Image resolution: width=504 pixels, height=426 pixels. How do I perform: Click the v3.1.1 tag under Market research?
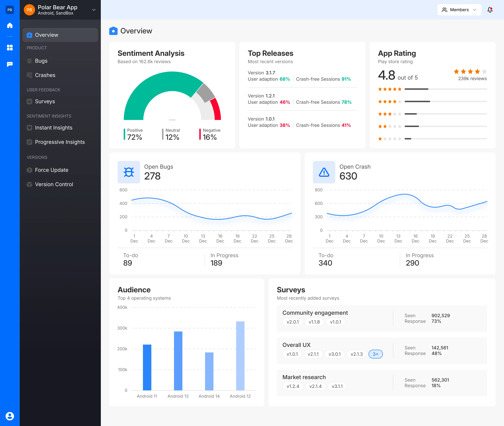tap(337, 386)
